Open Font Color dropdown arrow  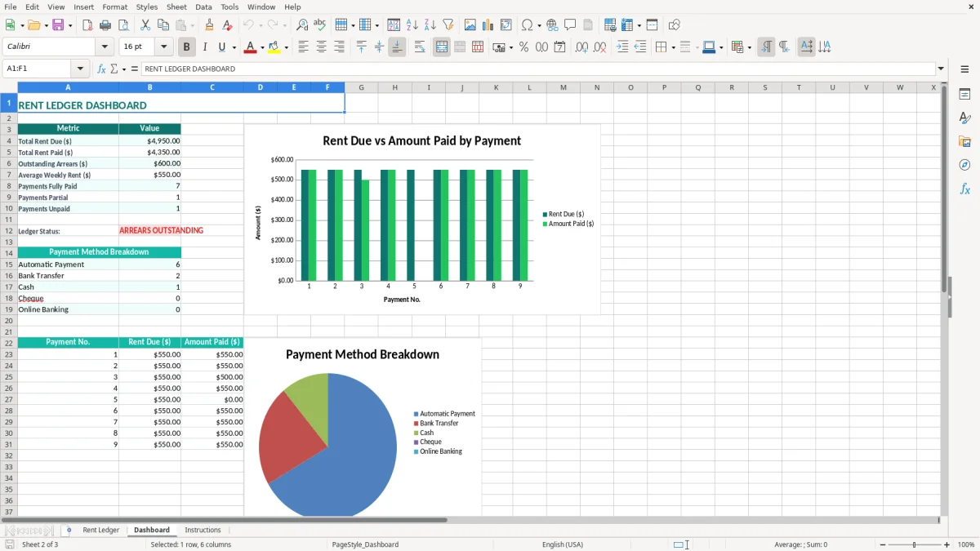click(261, 47)
